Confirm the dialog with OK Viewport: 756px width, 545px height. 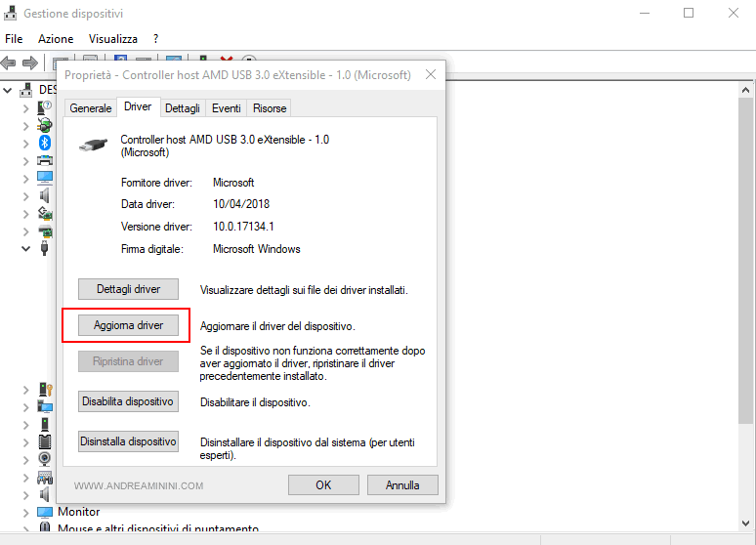pos(323,484)
